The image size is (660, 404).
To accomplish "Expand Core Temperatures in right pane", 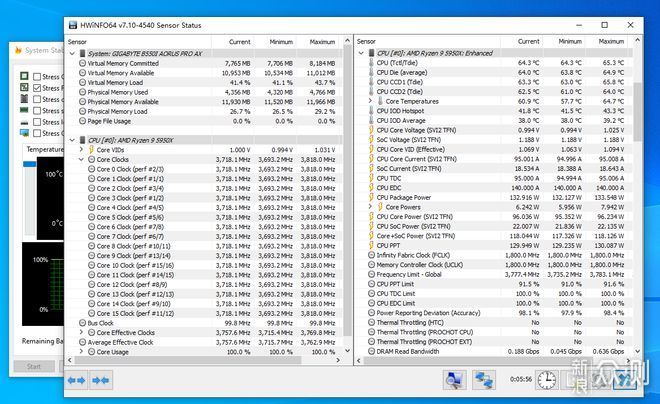I will [x=370, y=101].
